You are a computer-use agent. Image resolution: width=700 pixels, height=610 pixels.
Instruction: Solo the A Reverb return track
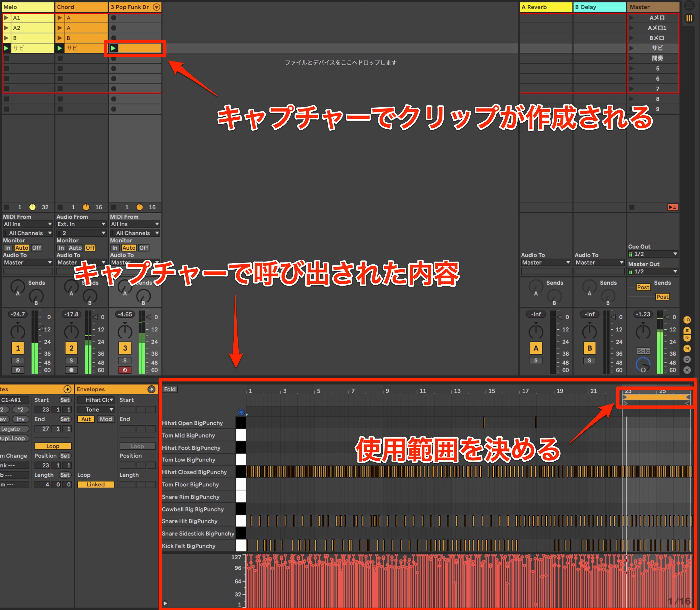tap(536, 361)
